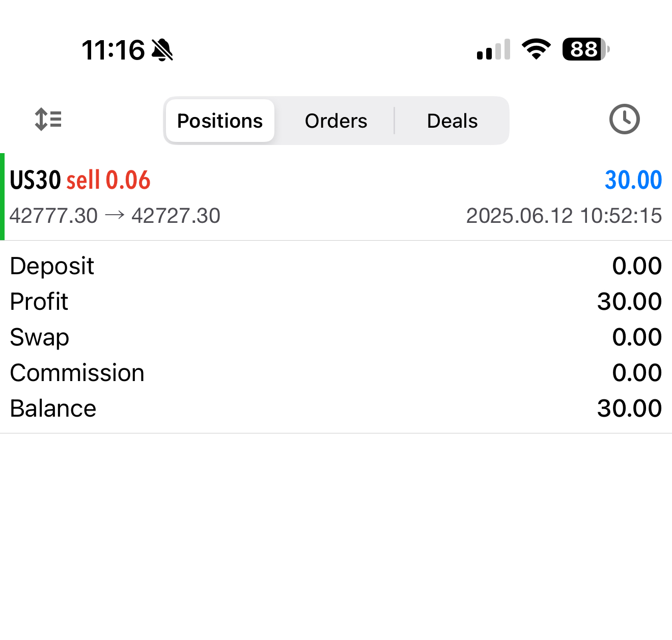Tap the Deposit summary row
Image resolution: width=672 pixels, height=640 pixels.
point(336,266)
